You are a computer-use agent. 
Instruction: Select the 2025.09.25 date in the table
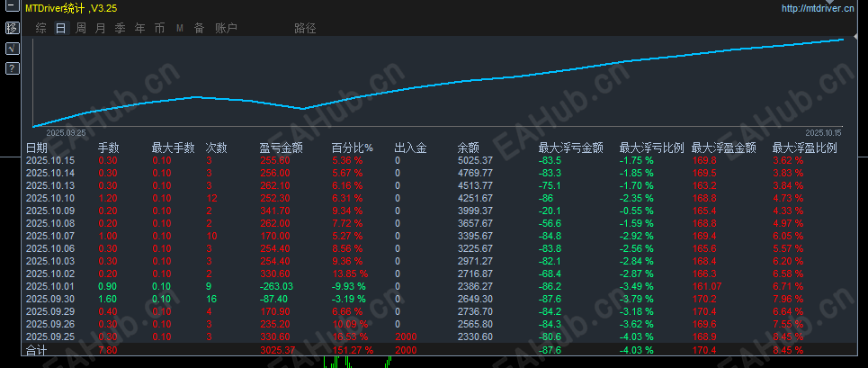50,337
